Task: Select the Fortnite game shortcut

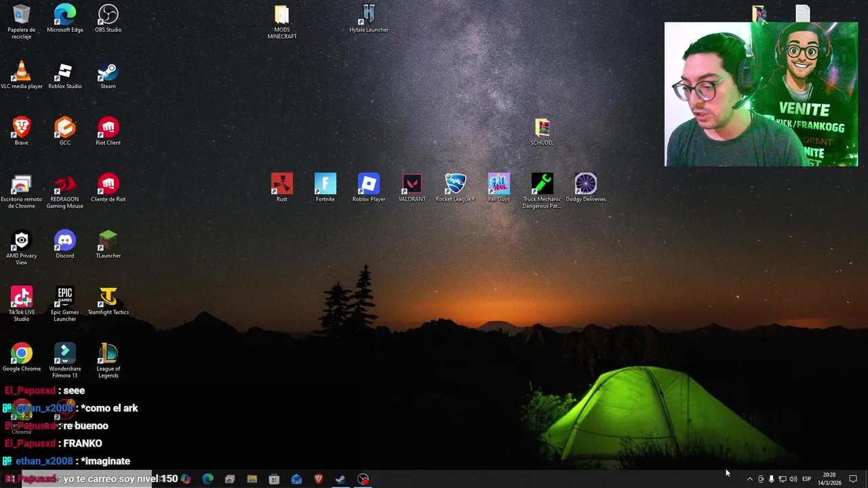Action: point(325,188)
